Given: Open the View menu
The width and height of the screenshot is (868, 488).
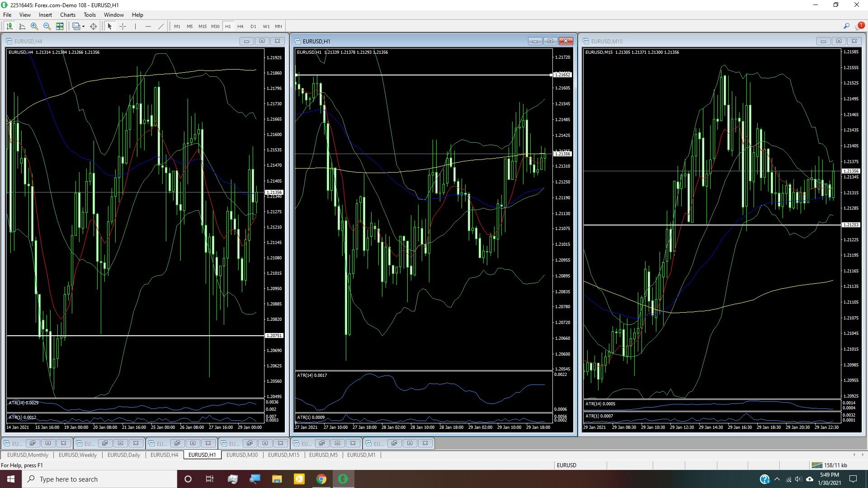Looking at the screenshot, I should 25,15.
